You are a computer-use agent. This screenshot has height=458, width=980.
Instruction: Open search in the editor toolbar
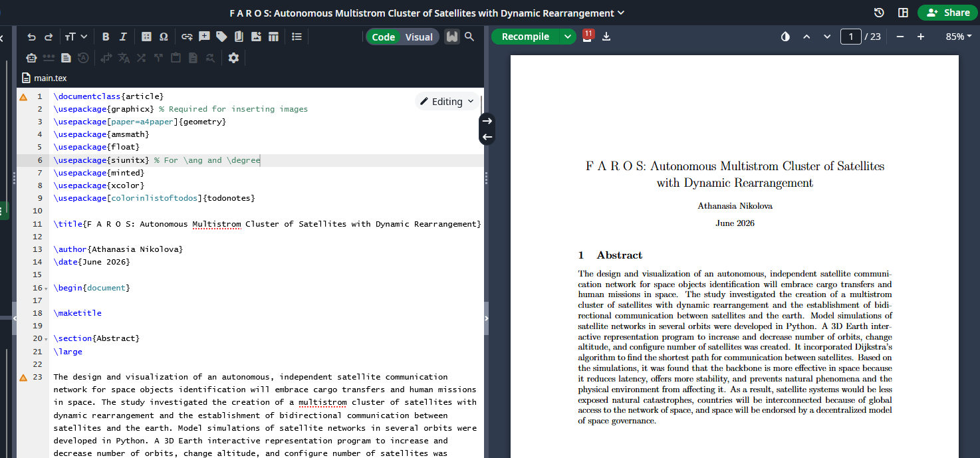[469, 37]
